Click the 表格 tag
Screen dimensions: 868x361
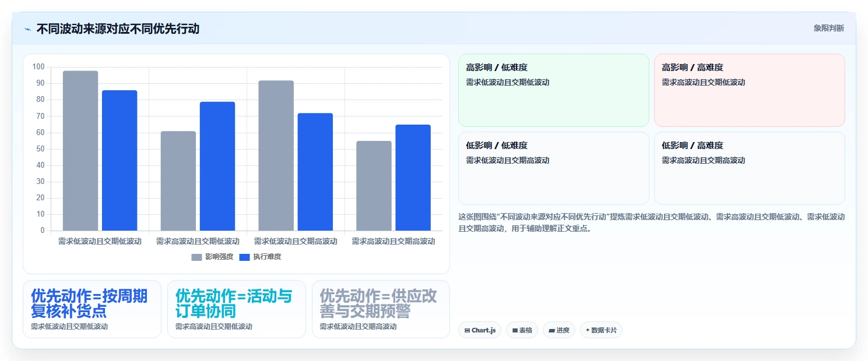point(522,330)
